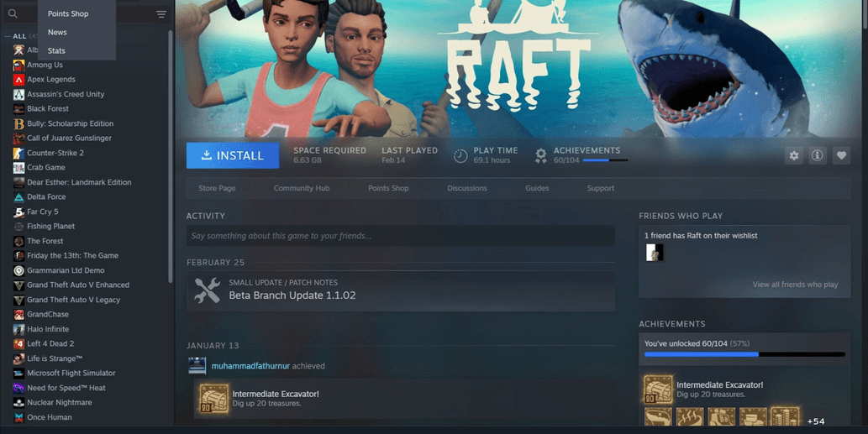Select Grand Theft Auto V Enhanced
The height and width of the screenshot is (434, 868).
click(x=78, y=285)
